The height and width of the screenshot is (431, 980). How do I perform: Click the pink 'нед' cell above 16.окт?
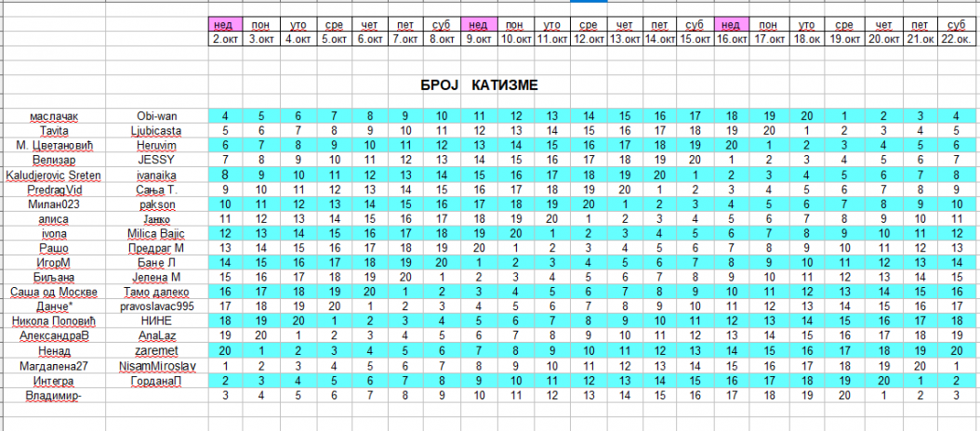point(731,25)
